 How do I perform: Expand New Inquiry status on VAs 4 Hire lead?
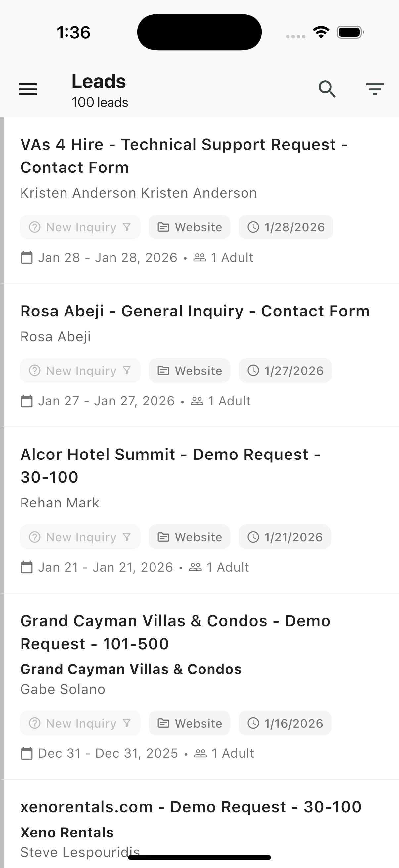[x=80, y=227]
